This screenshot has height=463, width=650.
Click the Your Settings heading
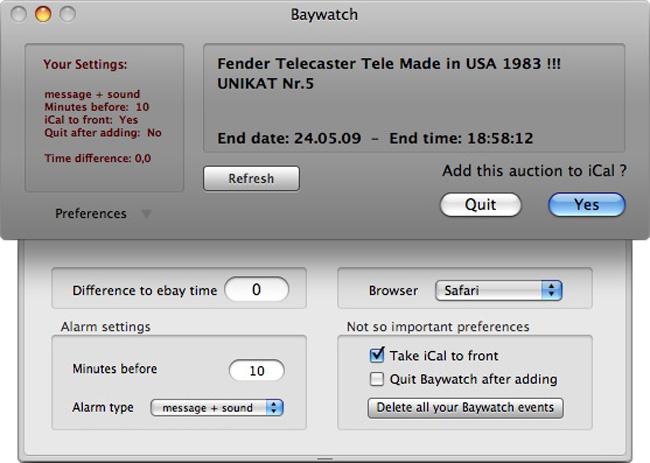coord(85,64)
